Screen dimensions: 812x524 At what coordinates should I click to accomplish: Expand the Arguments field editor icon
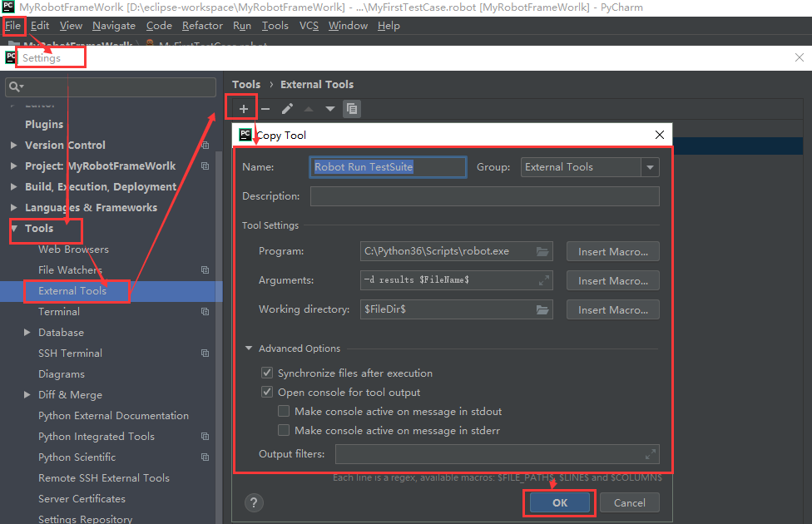(543, 280)
